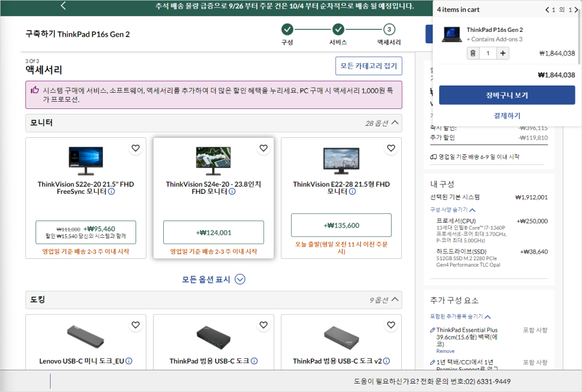Click the help phone number text
The height and width of the screenshot is (392, 582).
432,381
